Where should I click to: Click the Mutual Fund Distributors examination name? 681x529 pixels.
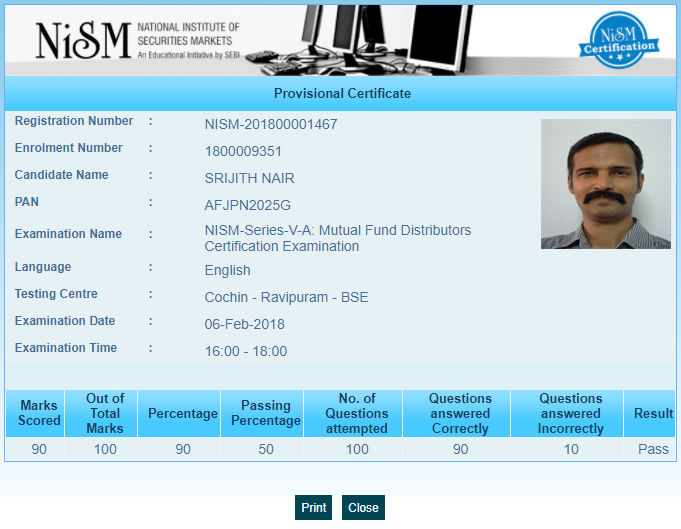pyautogui.click(x=338, y=238)
